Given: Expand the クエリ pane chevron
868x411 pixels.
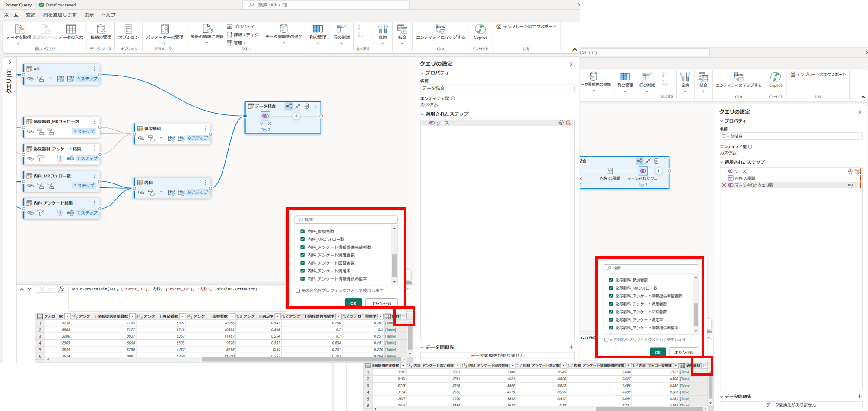Looking at the screenshot, I should pos(10,63).
